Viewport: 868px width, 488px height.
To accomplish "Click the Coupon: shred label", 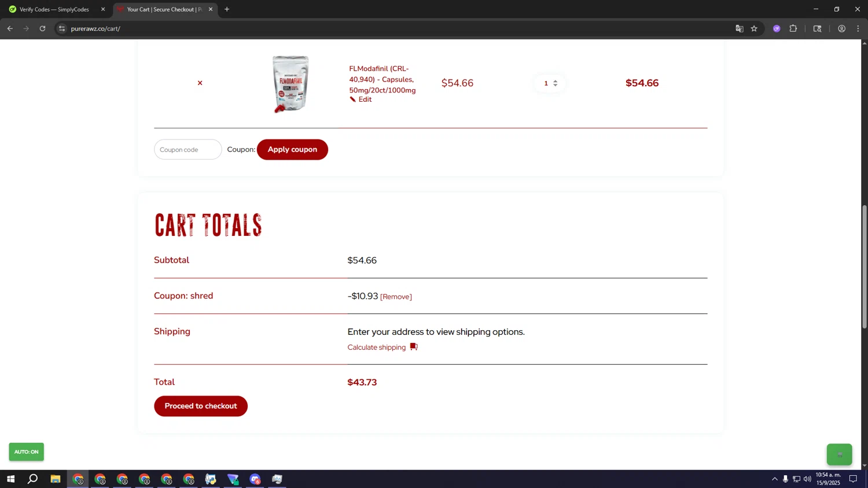I will (183, 296).
